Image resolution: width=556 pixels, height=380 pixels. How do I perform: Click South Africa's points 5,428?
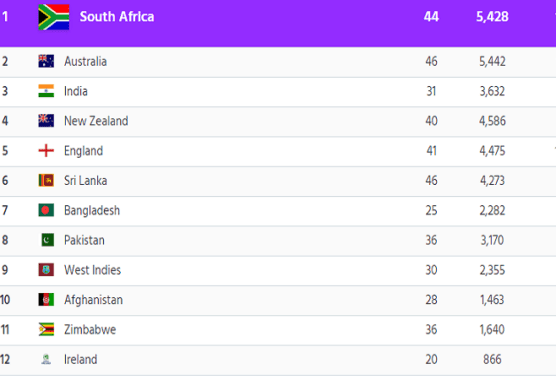click(x=492, y=17)
